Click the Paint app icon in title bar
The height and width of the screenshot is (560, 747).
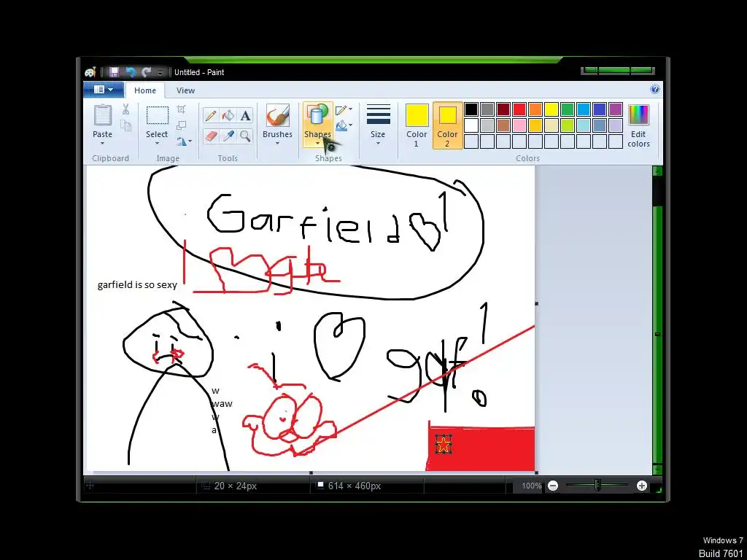click(90, 72)
